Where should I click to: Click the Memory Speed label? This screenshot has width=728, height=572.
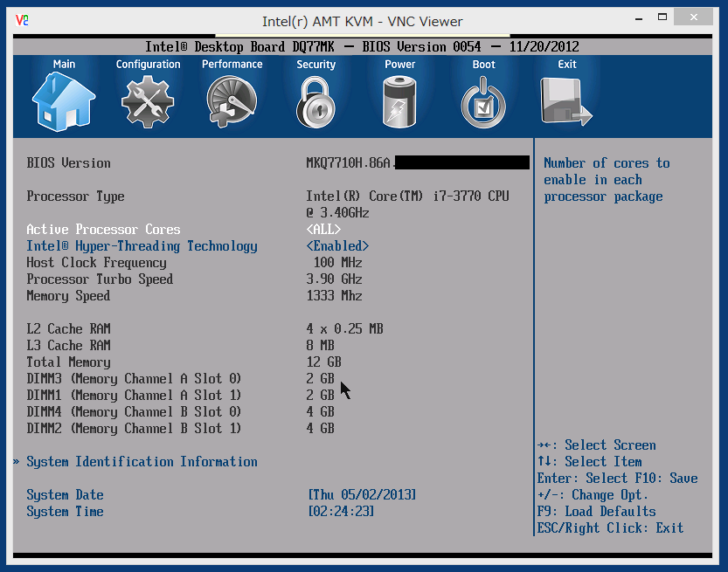[x=68, y=296]
